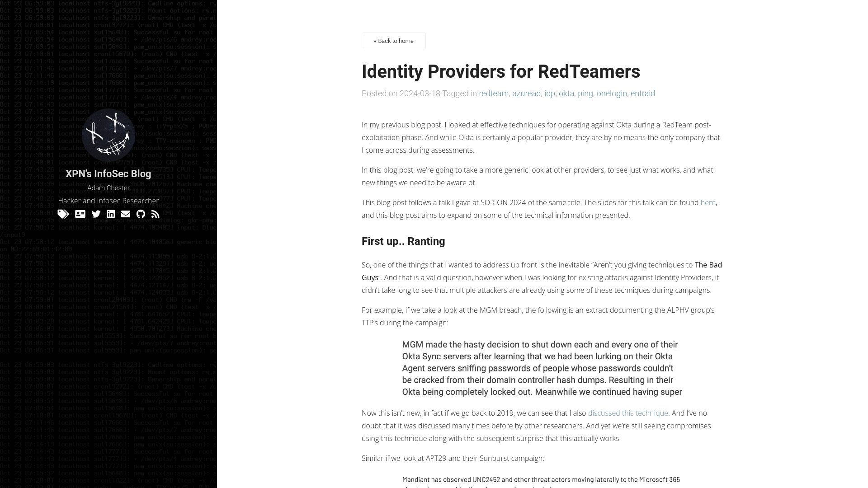Image resolution: width=868 pixels, height=488 pixels.
Task: Click the tags/labels icon in sidebar
Action: 63,213
